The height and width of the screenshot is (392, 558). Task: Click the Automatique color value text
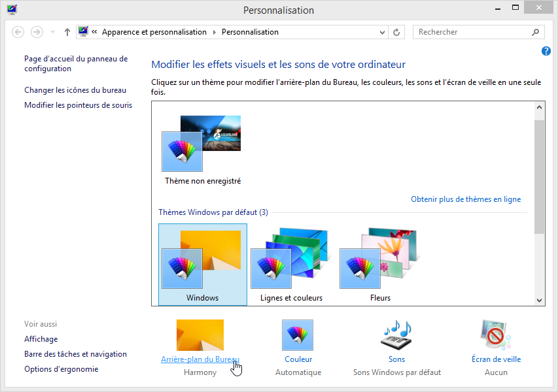coord(298,372)
